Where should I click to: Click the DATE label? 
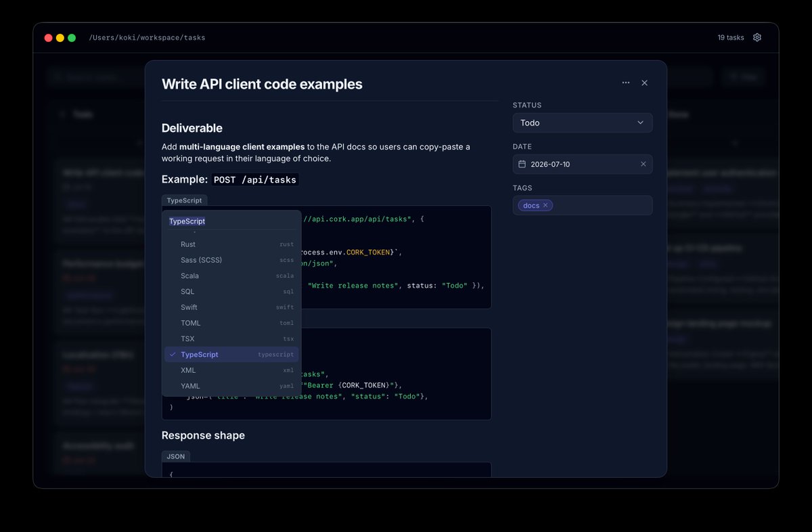(522, 147)
